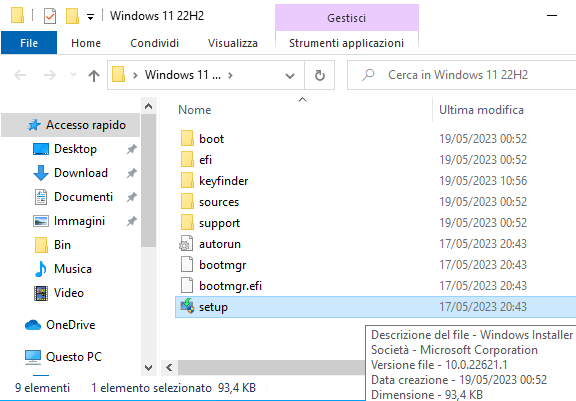Open the keyfinder folder
The image size is (576, 401).
[x=223, y=181]
